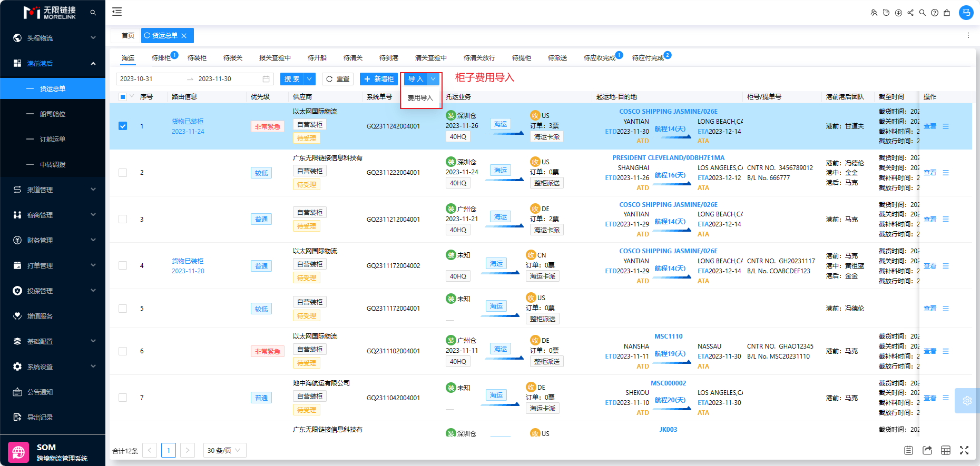
Task: Expand the 头程物流 sidebar menu
Action: tap(53, 38)
